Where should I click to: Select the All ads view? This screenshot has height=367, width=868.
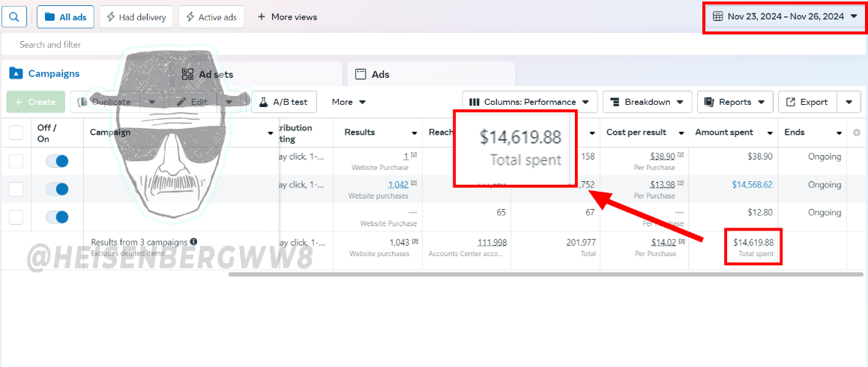65,17
